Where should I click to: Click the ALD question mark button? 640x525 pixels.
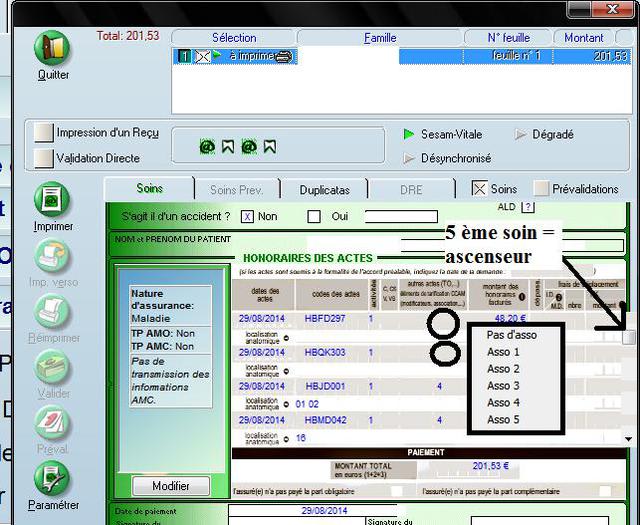[x=528, y=207]
